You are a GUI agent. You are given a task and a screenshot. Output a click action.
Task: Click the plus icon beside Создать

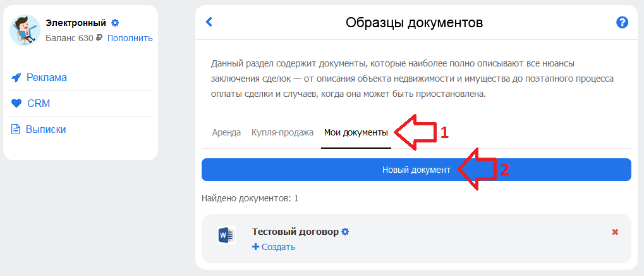(255, 247)
